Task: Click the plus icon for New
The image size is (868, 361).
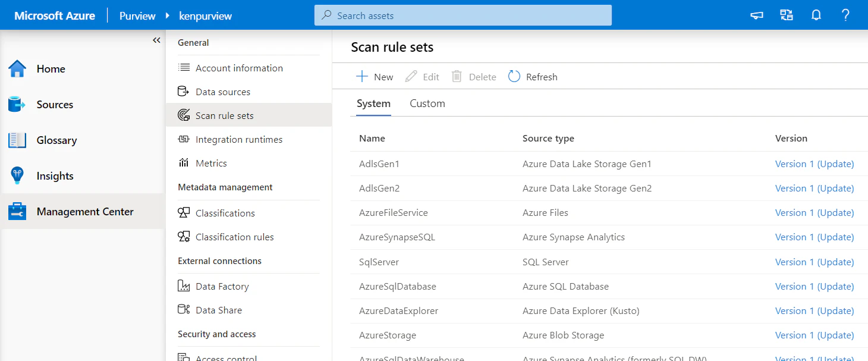Action: [x=362, y=77]
